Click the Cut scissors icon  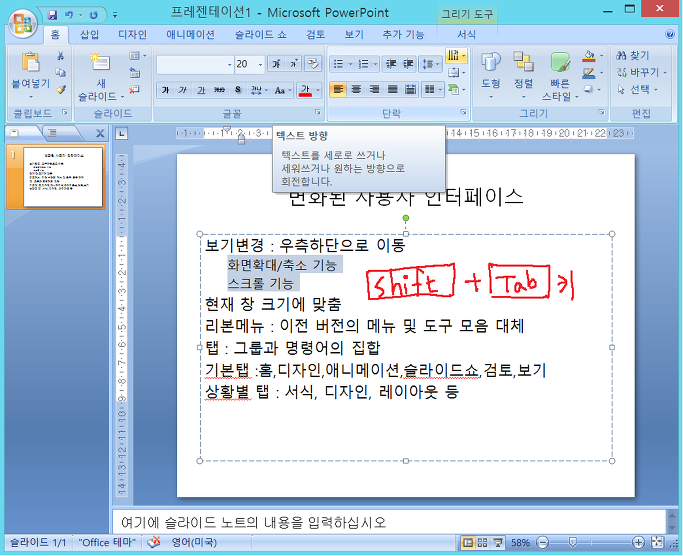point(61,56)
